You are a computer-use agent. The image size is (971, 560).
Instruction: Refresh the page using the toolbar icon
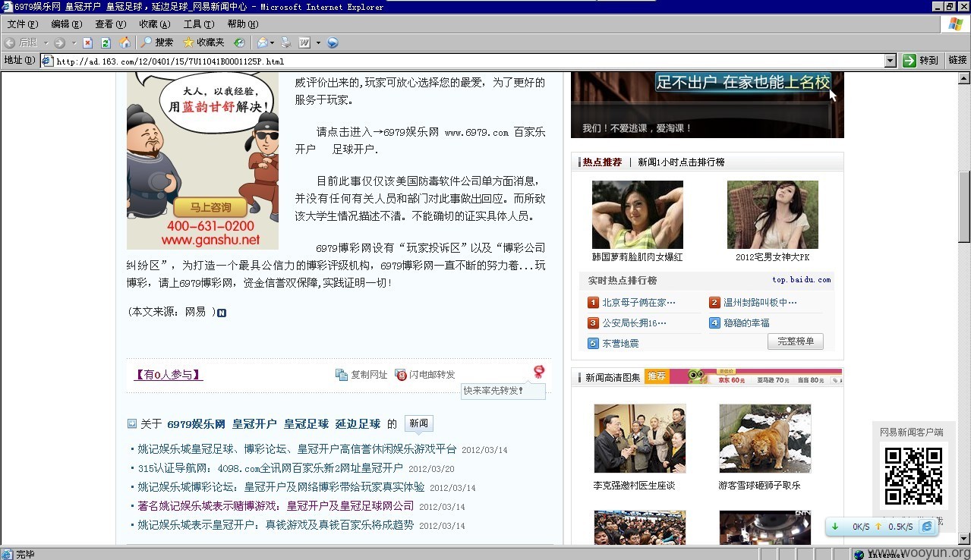(106, 42)
